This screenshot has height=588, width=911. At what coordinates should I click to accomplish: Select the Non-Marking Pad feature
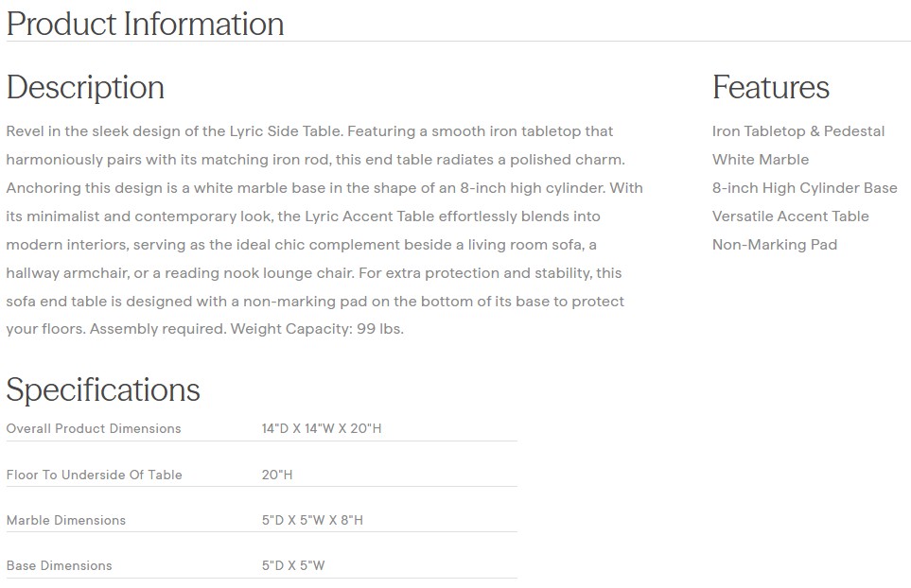(x=774, y=245)
